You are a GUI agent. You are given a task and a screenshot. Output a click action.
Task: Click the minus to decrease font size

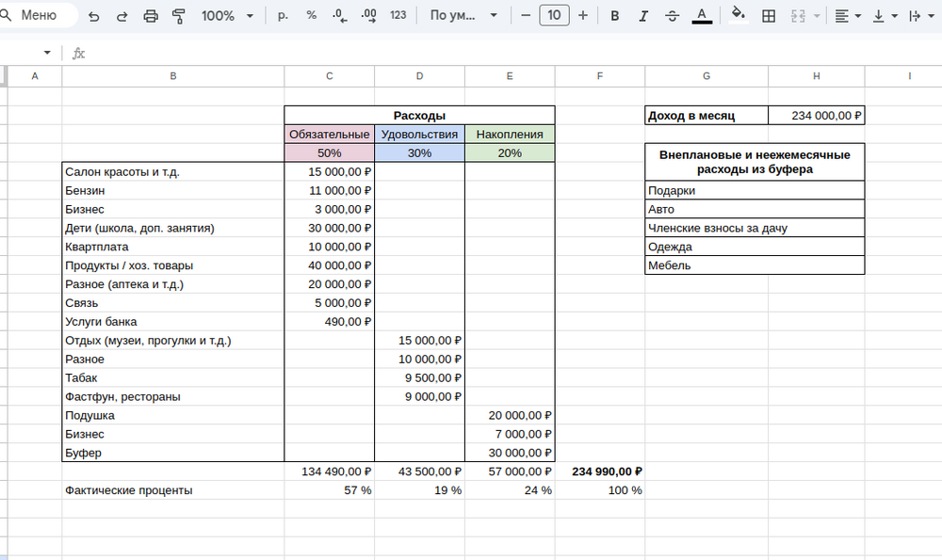[x=526, y=16]
